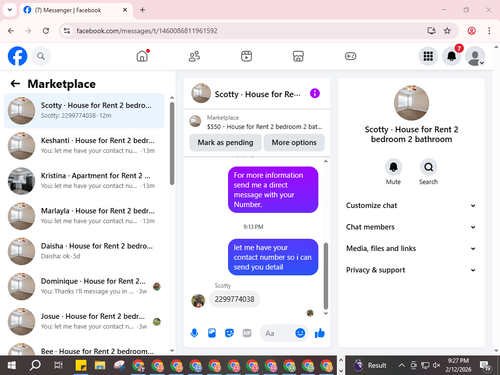Open the emoji picker smiley icon

pos(300,333)
